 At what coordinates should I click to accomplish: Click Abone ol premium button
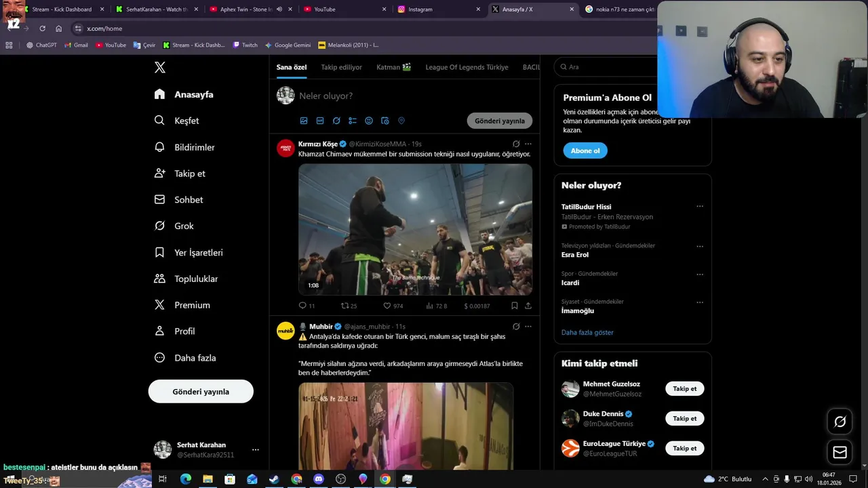(585, 150)
